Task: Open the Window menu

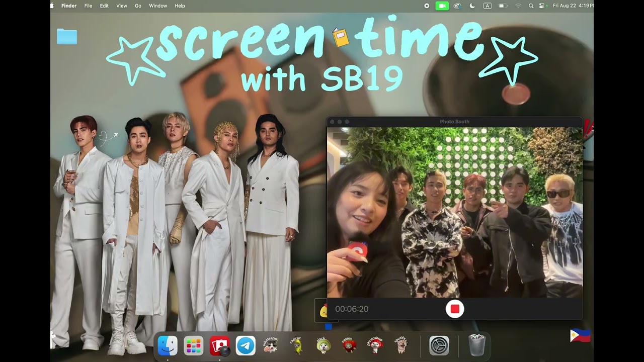Action: 158,6
